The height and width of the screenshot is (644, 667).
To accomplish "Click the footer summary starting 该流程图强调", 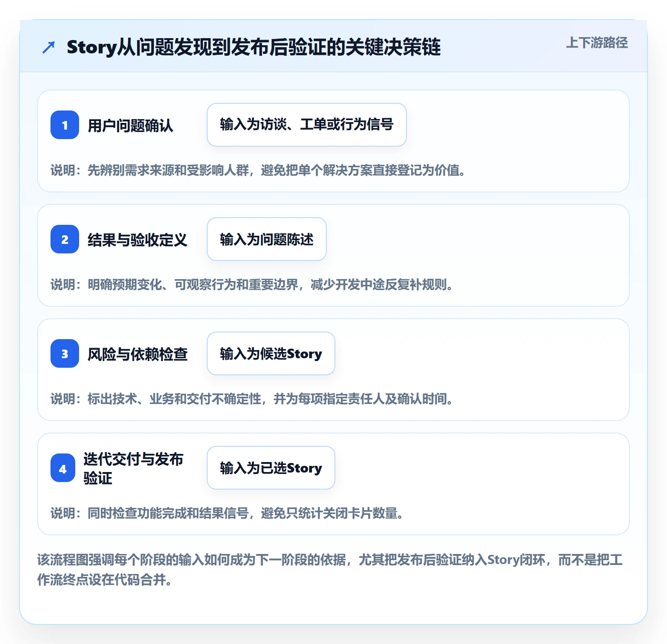I will tap(330, 570).
